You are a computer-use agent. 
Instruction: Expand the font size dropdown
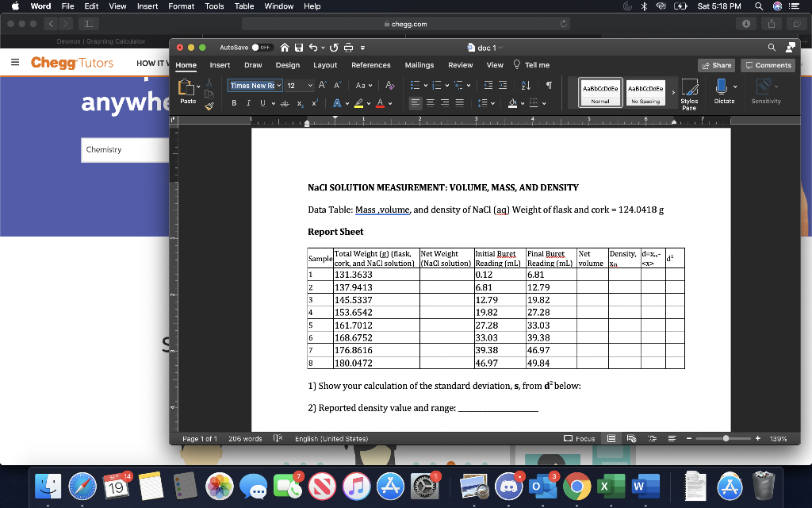pyautogui.click(x=310, y=86)
